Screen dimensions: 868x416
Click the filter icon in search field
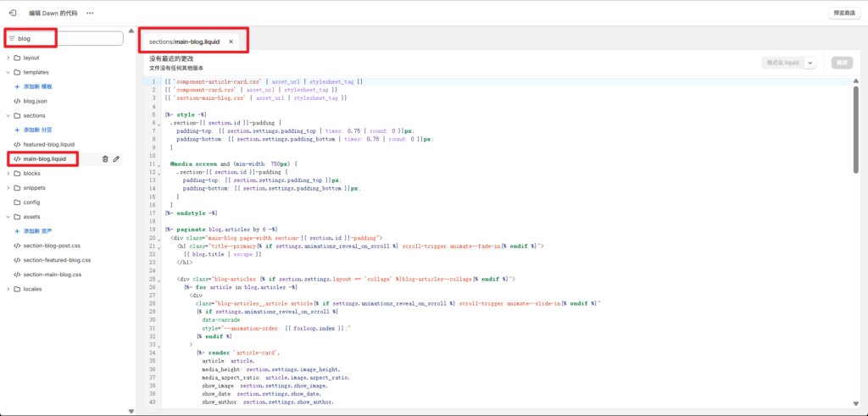click(12, 39)
